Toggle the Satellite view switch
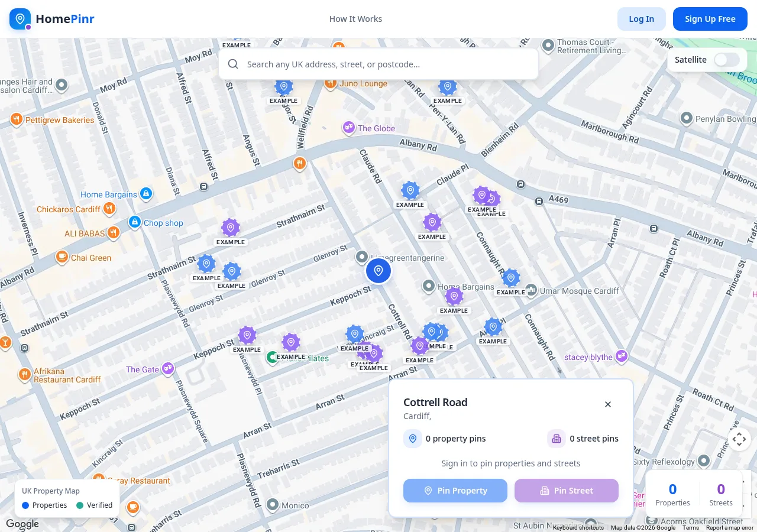 [727, 60]
